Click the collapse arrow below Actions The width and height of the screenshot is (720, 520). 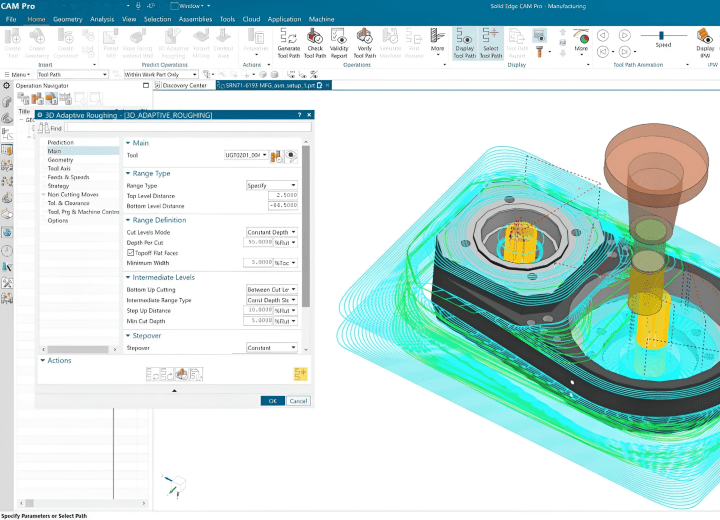point(174,390)
